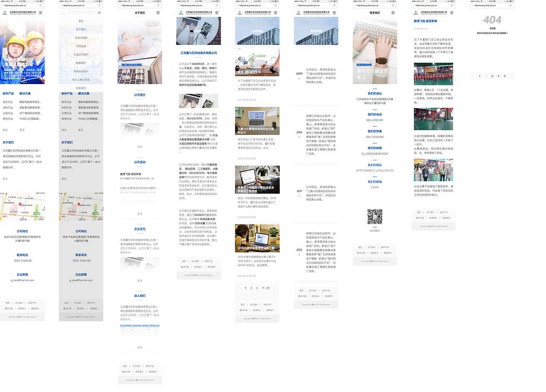
Task: Tap 更多 under 公司简介 on 关于我们 page
Action: 140,146
